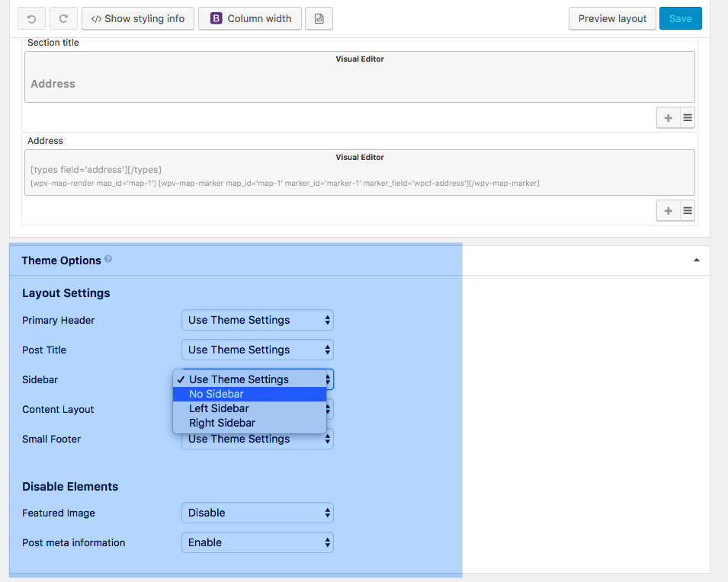The height and width of the screenshot is (582, 728).
Task: Click the Layout Settings heading
Action: pos(66,293)
